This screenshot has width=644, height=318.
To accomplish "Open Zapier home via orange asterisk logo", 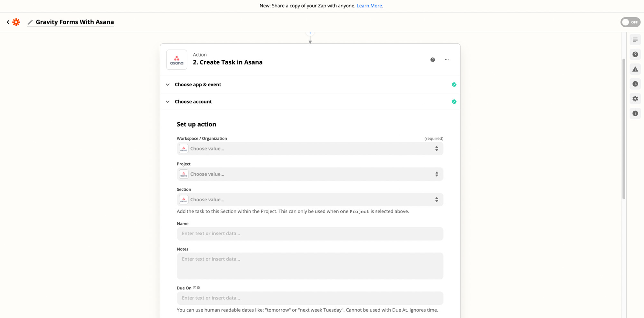I will (16, 22).
